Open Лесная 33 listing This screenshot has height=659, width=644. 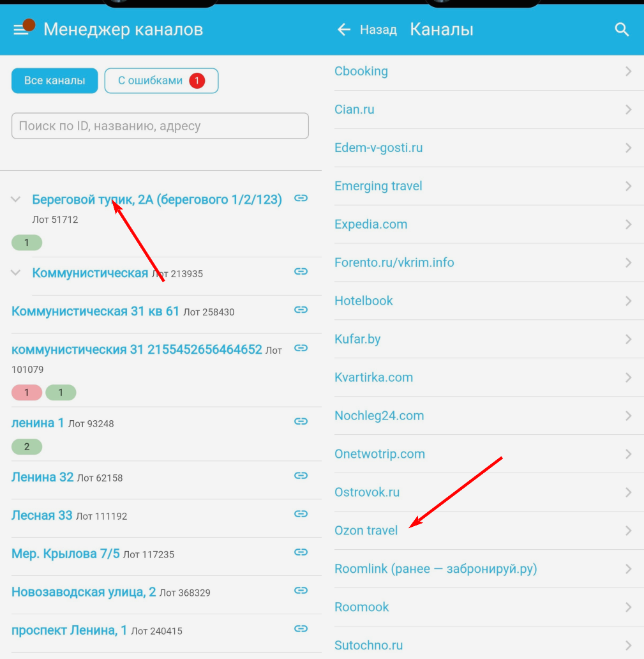41,515
